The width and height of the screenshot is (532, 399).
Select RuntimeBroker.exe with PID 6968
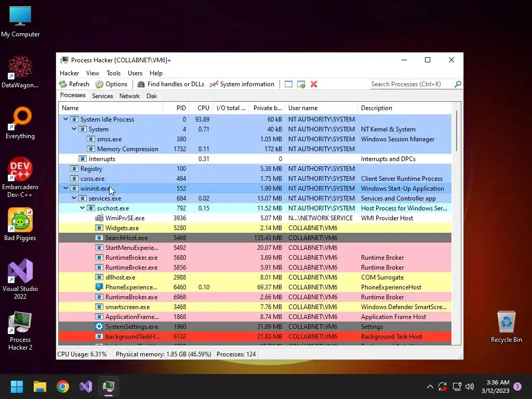coord(255,297)
